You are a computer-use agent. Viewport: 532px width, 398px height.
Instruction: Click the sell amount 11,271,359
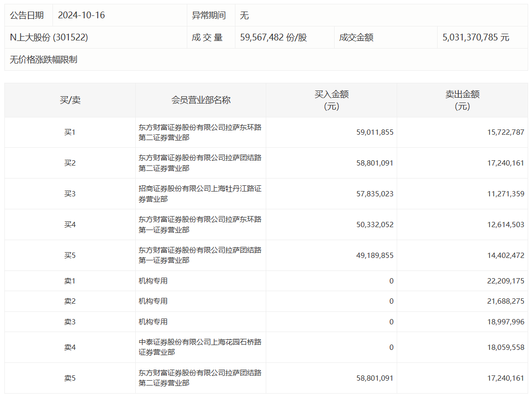(506, 193)
